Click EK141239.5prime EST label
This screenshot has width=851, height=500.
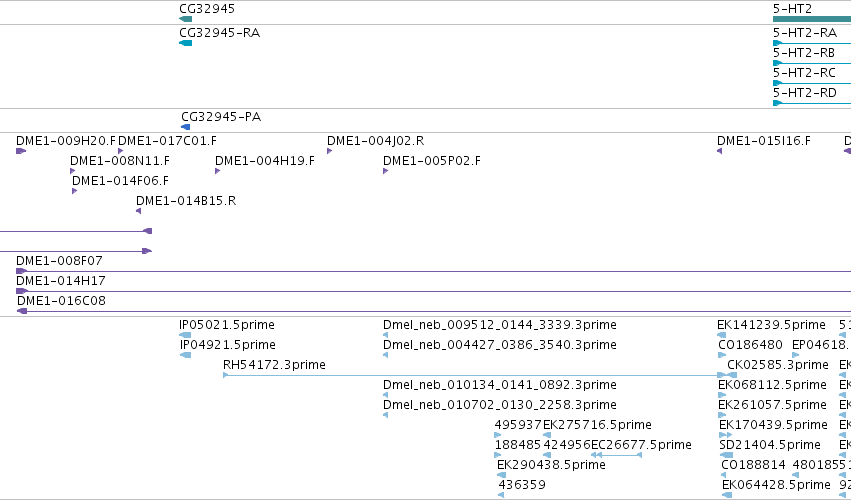point(771,325)
